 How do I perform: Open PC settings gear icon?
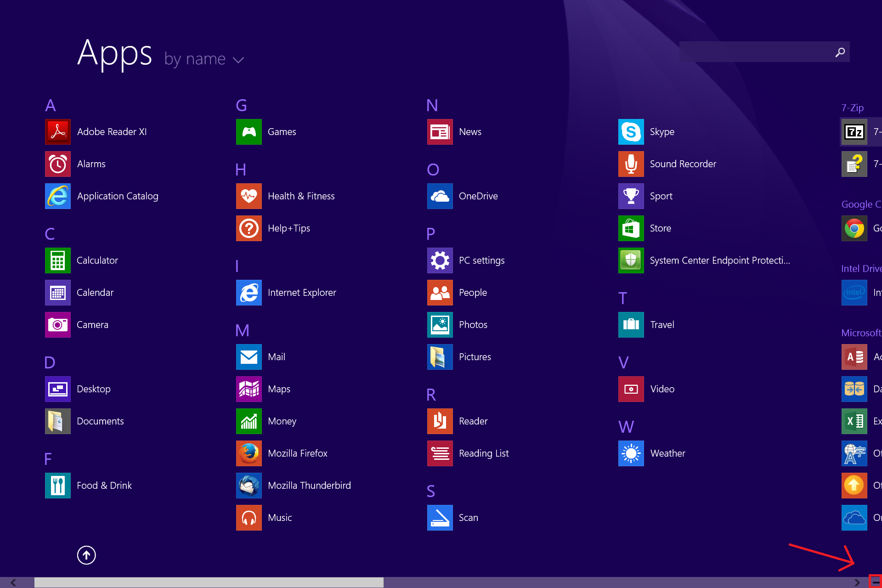tap(440, 260)
